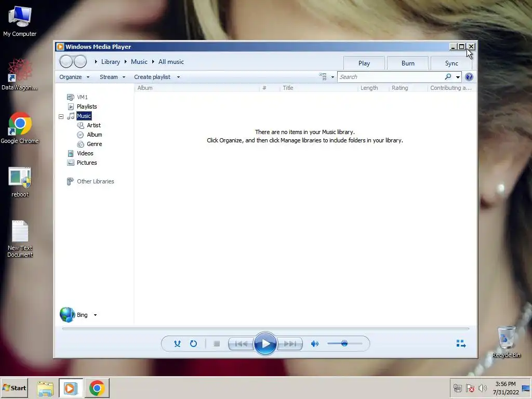Open the Bing dropdown arrow

96,315
